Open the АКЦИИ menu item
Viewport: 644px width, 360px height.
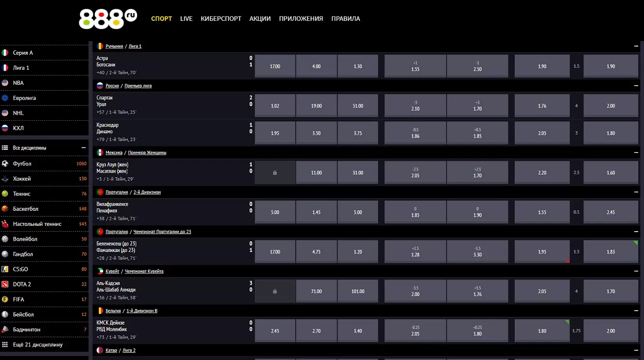pos(260,19)
